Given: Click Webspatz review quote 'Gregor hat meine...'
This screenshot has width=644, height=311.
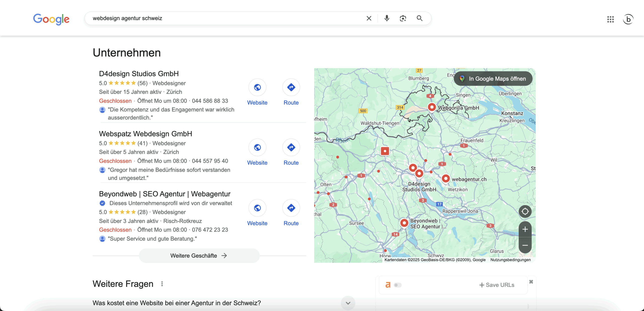Looking at the screenshot, I should (169, 174).
